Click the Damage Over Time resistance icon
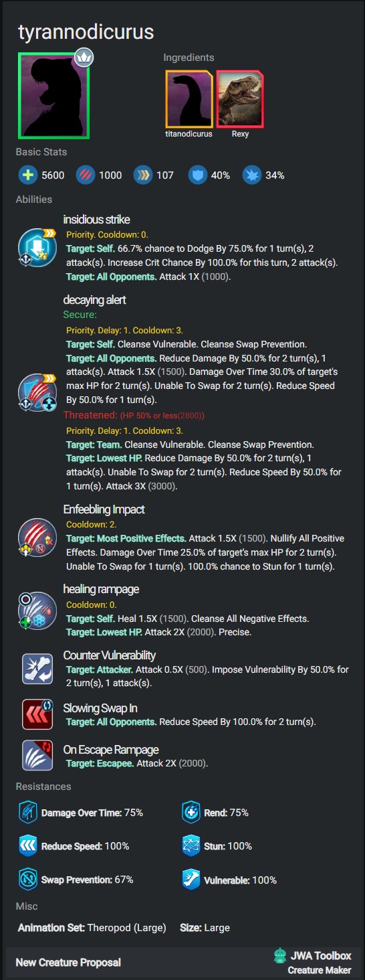 (28, 813)
